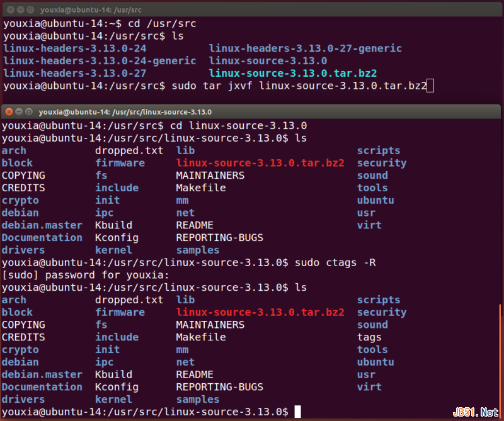This screenshot has height=421, width=504.
Task: Click 'security' directory in the listing before ctags
Action: click(x=382, y=163)
